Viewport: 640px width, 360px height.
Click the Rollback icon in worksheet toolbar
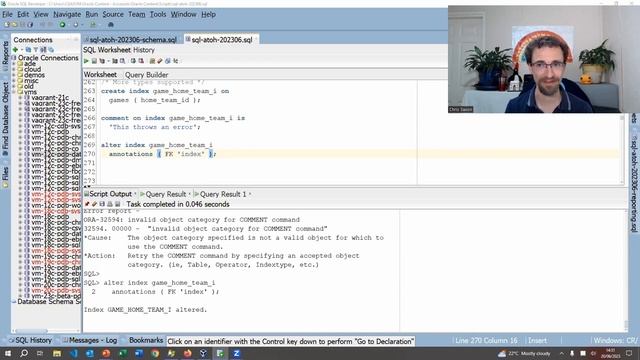(141, 61)
